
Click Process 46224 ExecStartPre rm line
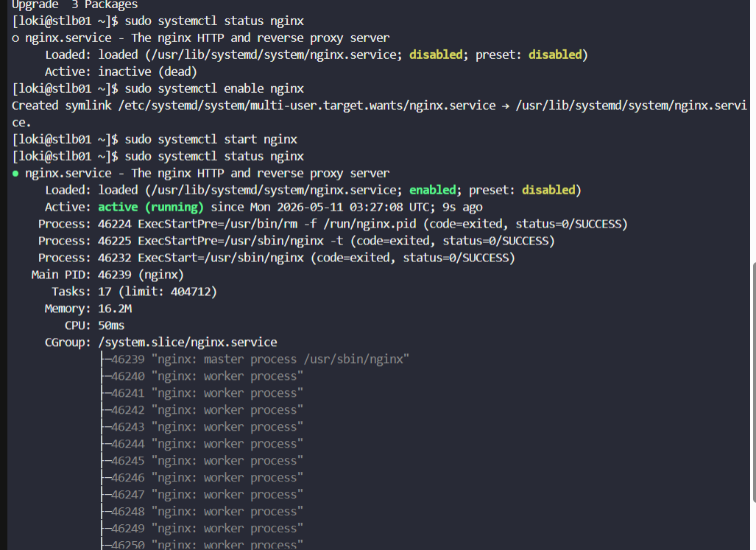[333, 224]
